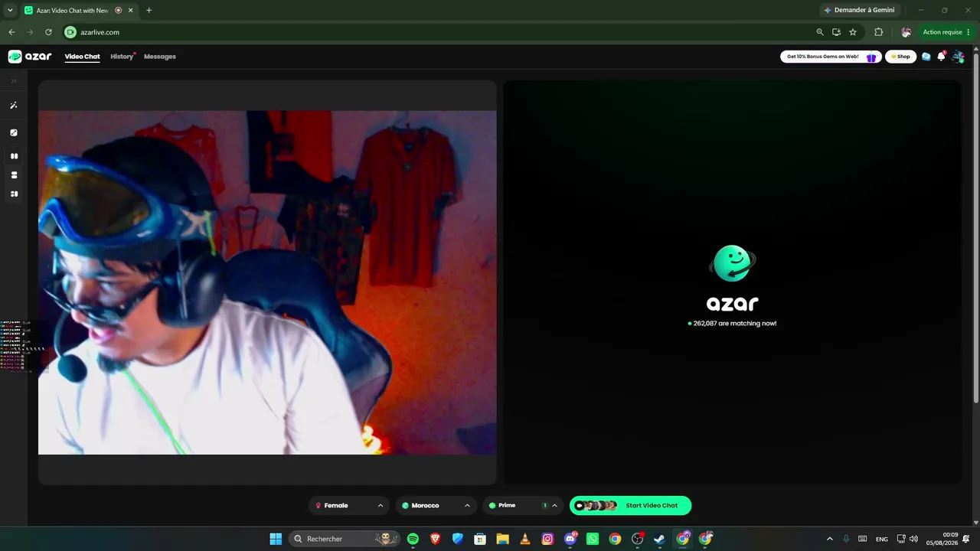Open the History tab

[122, 57]
